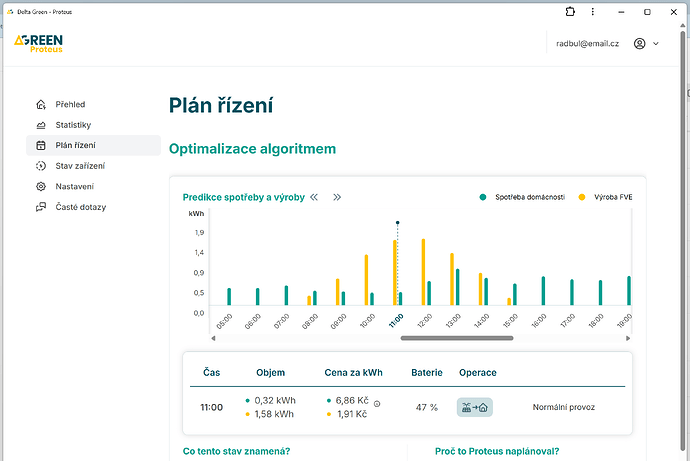The width and height of the screenshot is (690, 461).
Task: Go to next prediction period arrows
Action: (x=337, y=197)
